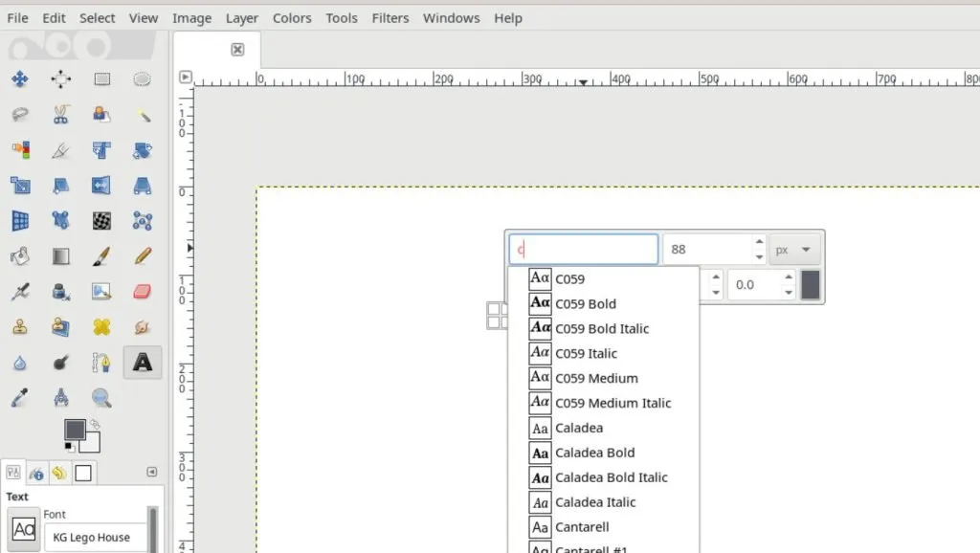Open the Filters menu
The image size is (980, 553).
coord(390,18)
